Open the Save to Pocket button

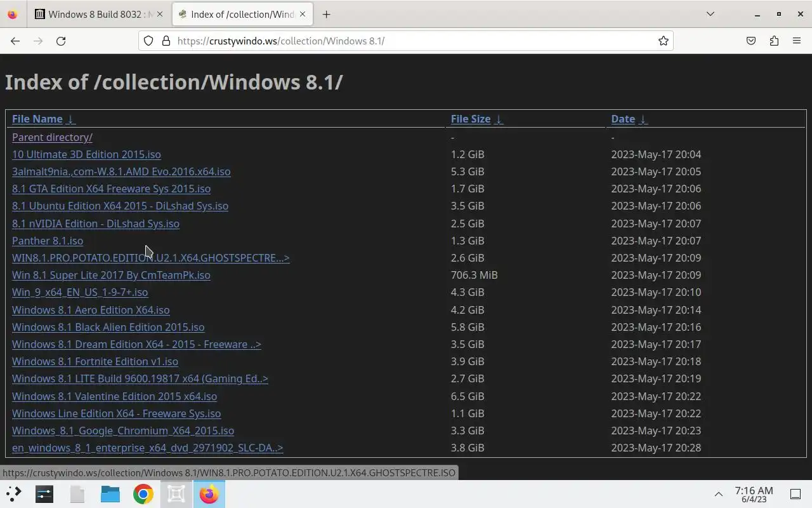coord(751,41)
